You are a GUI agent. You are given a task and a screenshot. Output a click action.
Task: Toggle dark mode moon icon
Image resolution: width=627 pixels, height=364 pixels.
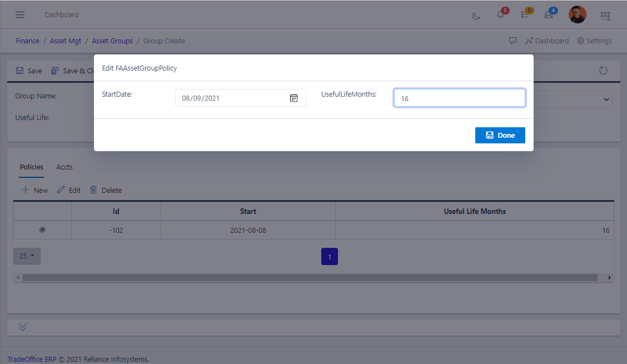[x=476, y=16]
